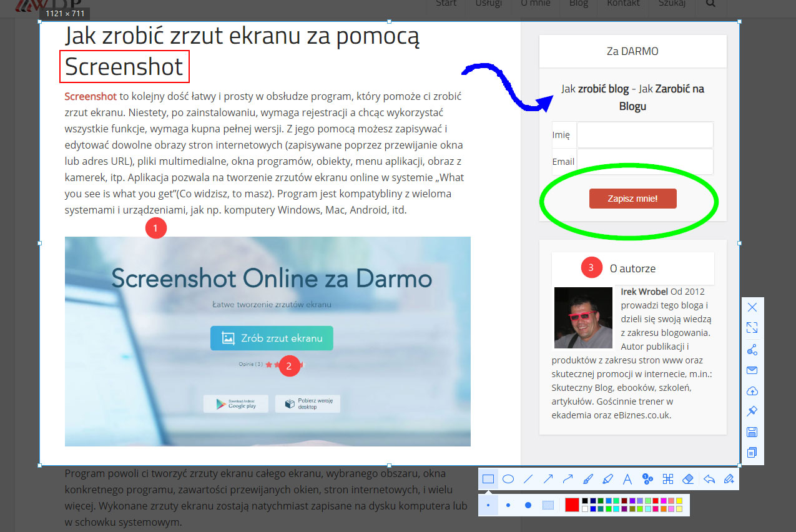Select the numbered step markers tool
This screenshot has height=532, width=796.
[x=648, y=479]
